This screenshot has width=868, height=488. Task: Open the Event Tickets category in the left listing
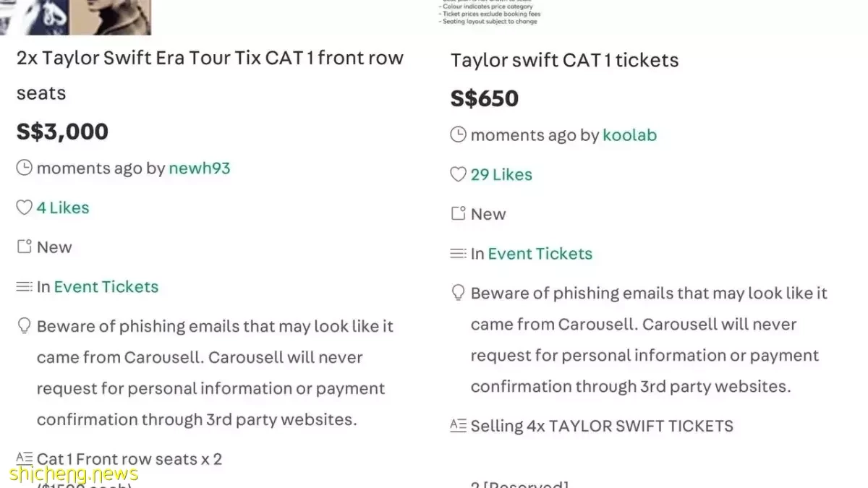coord(106,286)
